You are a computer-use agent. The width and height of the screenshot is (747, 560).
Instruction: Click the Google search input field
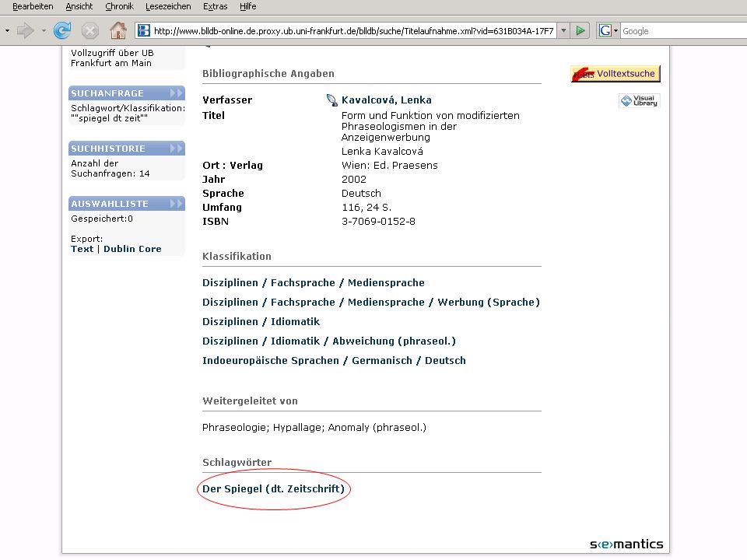tap(683, 31)
